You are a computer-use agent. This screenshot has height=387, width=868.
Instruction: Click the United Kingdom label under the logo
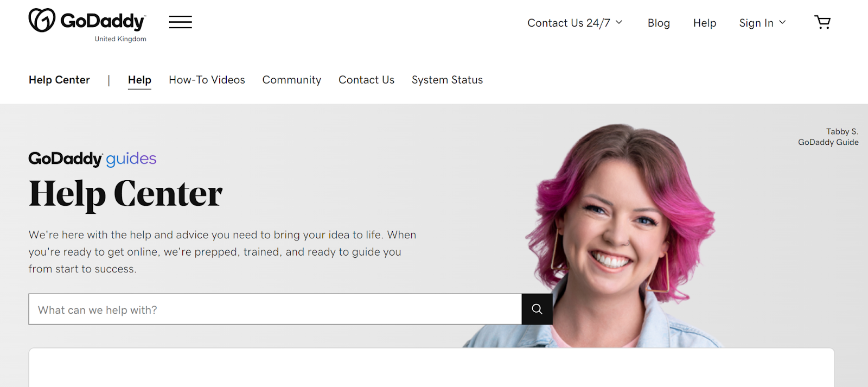pos(120,39)
